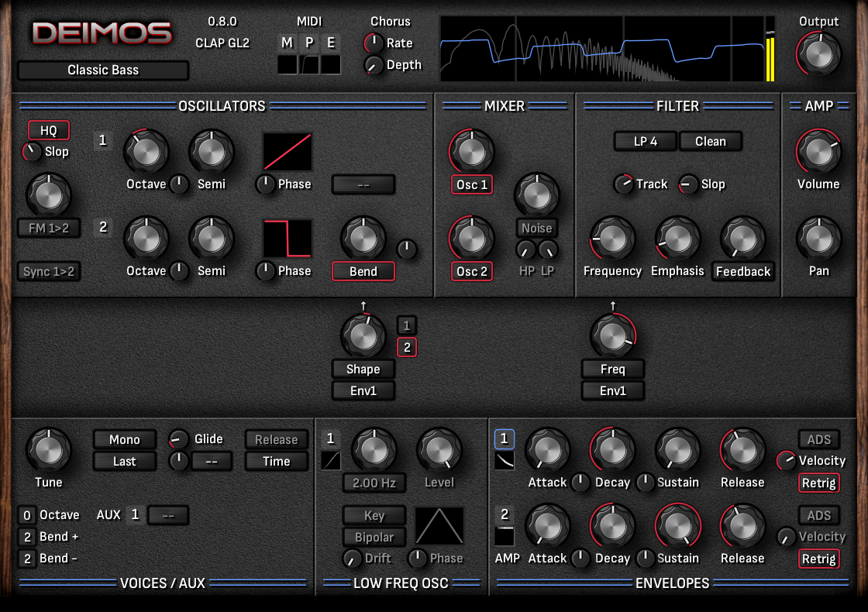Screen dimensions: 868x612
Task: Click the MIDI E indicator box
Action: (x=330, y=65)
